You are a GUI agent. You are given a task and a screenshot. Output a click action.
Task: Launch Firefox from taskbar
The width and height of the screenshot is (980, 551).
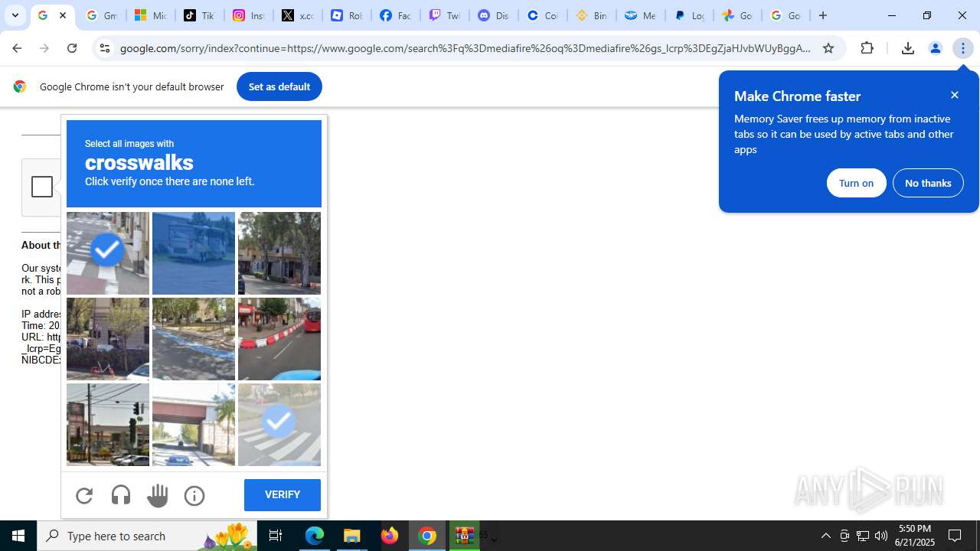click(390, 536)
